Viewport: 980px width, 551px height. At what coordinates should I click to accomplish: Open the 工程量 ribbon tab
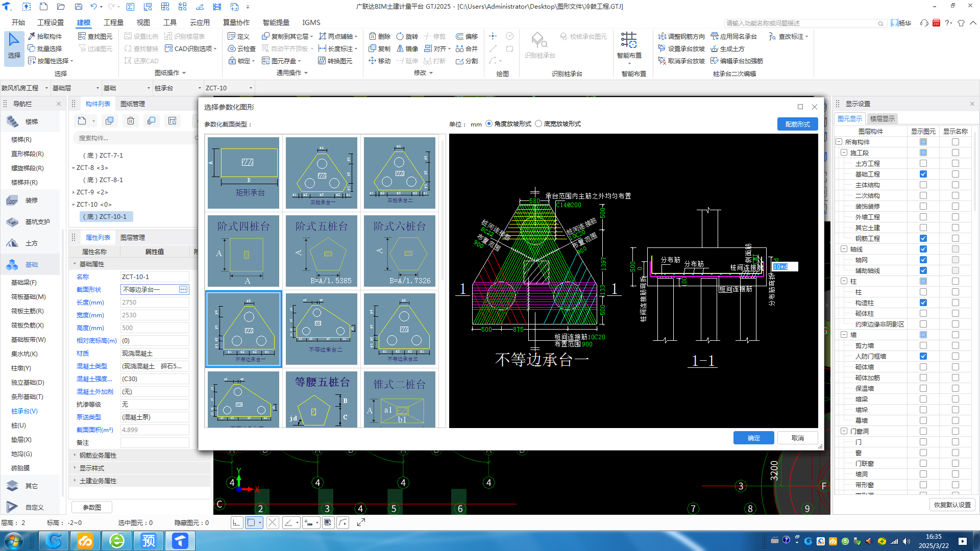click(113, 22)
